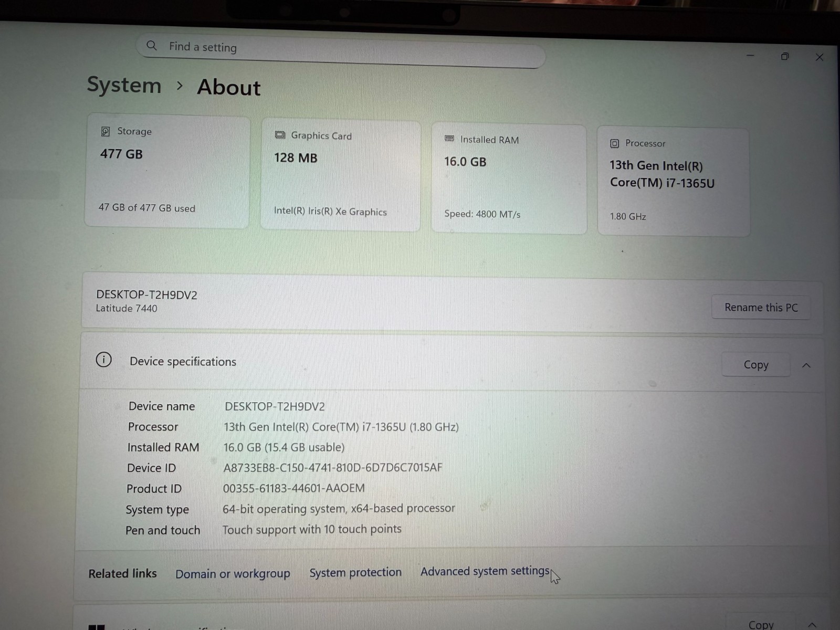Screen dimensions: 840x630
Task: Minimize the Settings window
Action: tap(750, 55)
